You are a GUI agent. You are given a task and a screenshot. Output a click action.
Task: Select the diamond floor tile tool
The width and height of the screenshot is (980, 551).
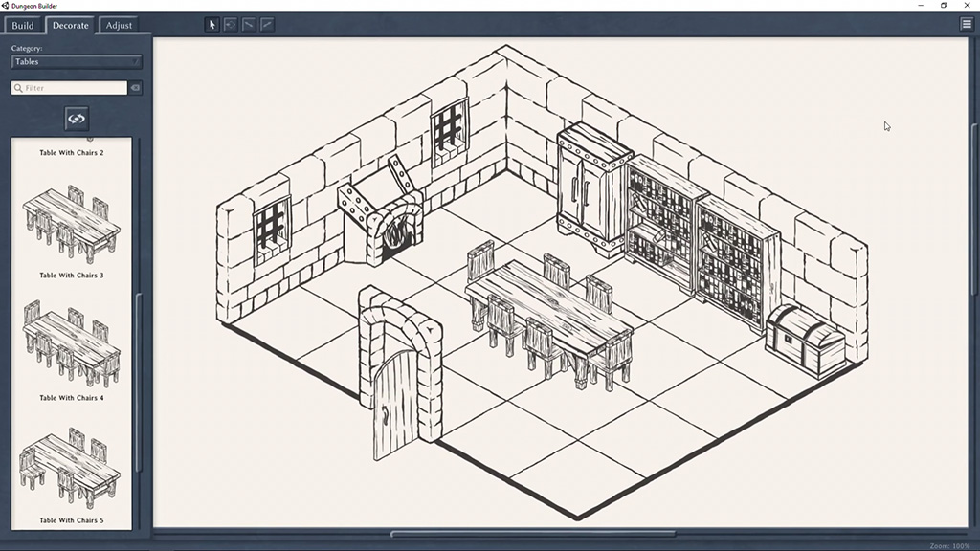[231, 25]
